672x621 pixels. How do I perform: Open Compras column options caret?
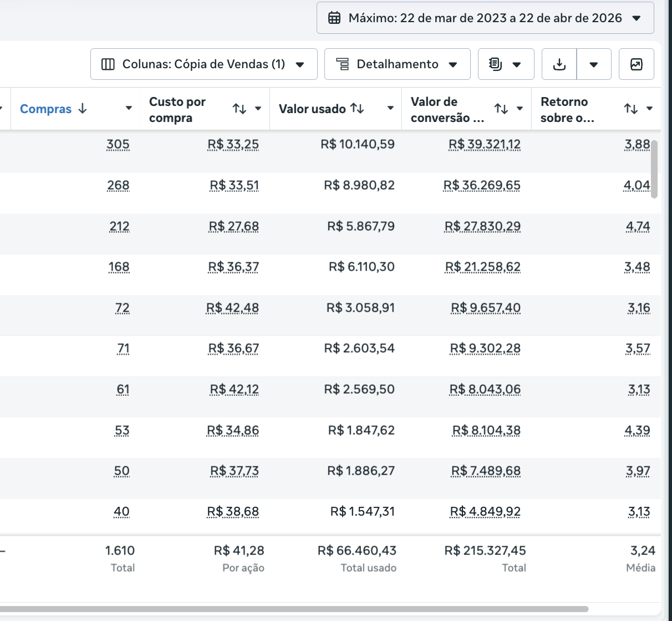[x=129, y=109]
